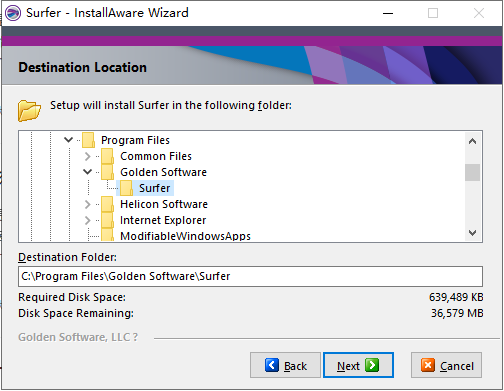The height and width of the screenshot is (391, 504).
Task: Click the Internet Explorer folder icon
Action: (107, 220)
